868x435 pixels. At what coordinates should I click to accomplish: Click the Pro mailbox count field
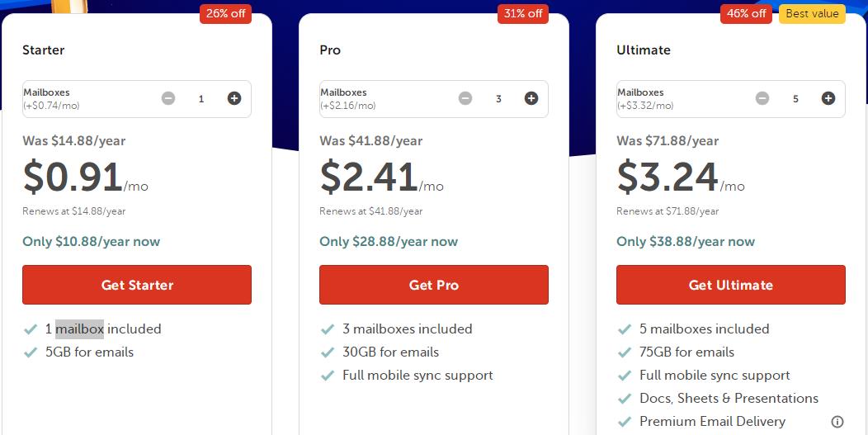coord(498,99)
